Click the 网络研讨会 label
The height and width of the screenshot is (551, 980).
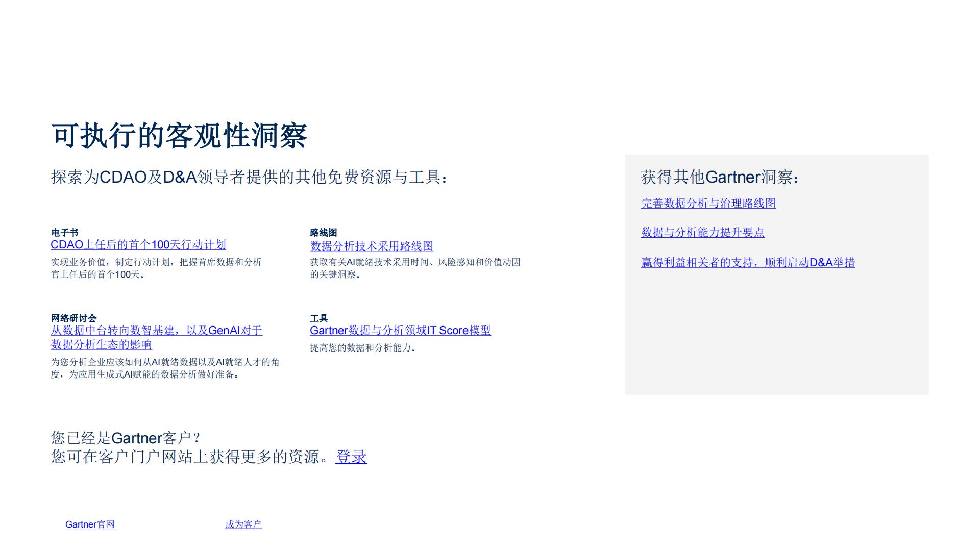[74, 318]
